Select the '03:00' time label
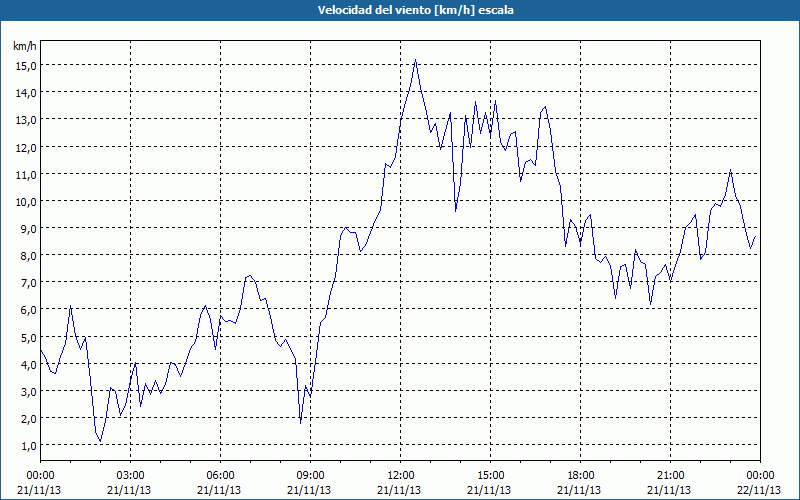Image resolution: width=800 pixels, height=500 pixels. click(x=131, y=476)
